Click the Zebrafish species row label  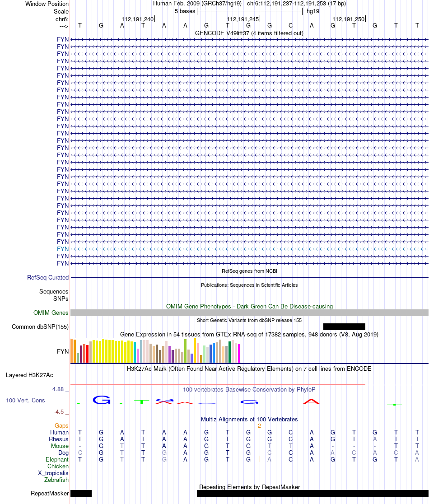[56, 480]
